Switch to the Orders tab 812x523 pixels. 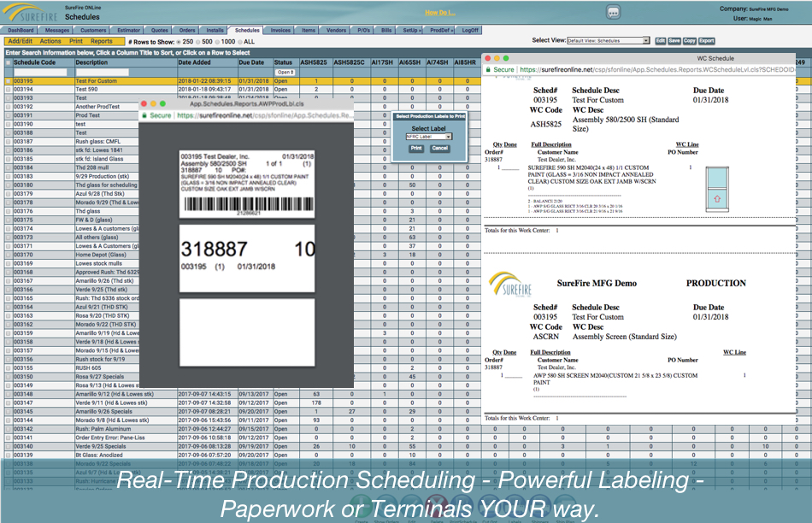point(187,31)
